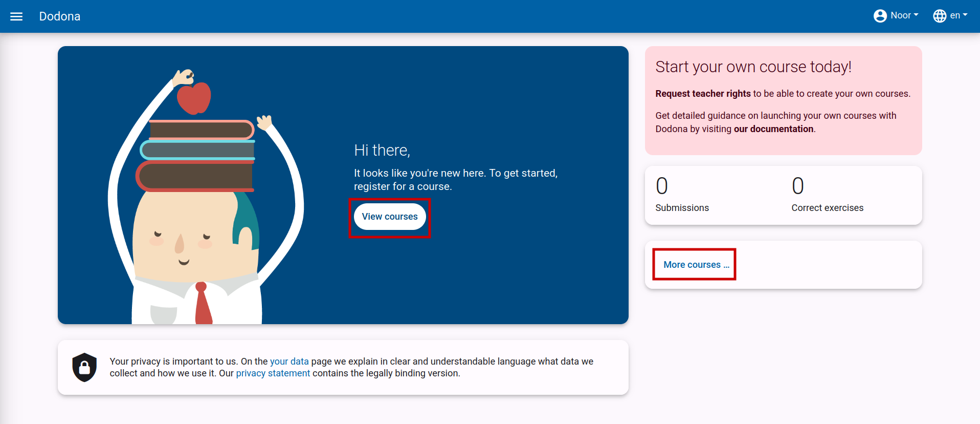Open the our documentation link

773,129
